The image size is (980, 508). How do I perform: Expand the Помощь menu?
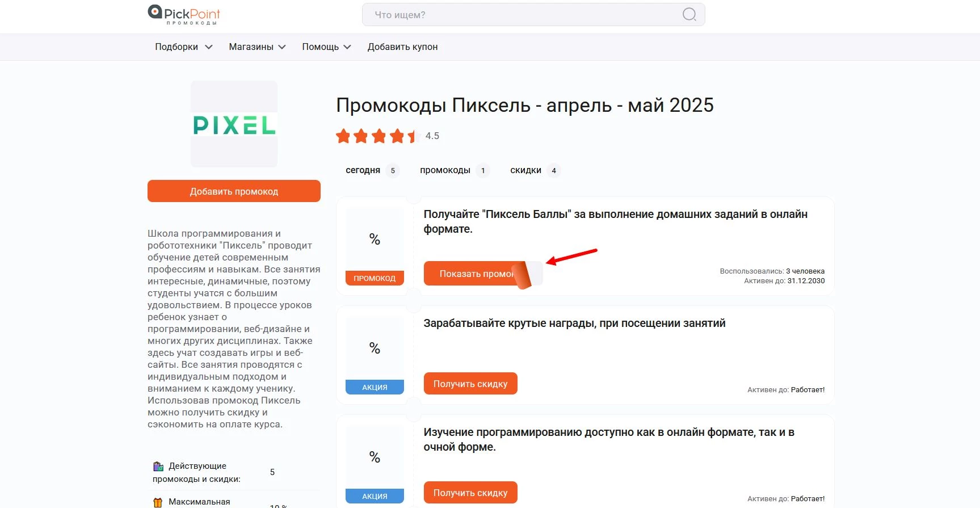(x=326, y=47)
